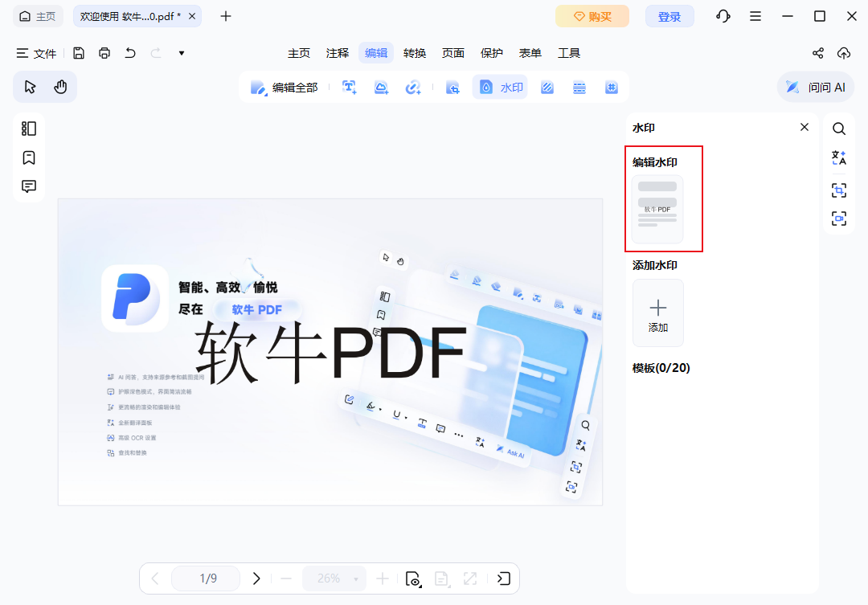The width and height of the screenshot is (868, 605).
Task: Undo the last action
Action: click(130, 53)
